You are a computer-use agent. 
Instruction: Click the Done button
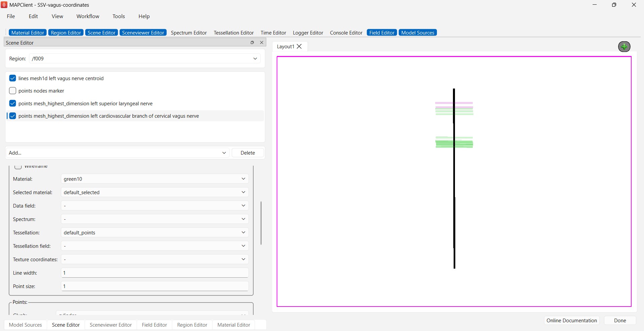[x=620, y=320]
